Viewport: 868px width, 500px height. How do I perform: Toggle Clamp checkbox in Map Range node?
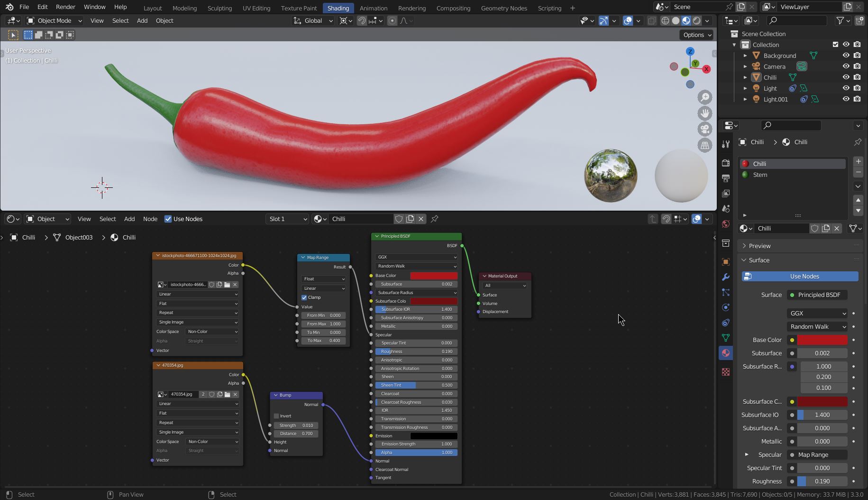(x=304, y=297)
